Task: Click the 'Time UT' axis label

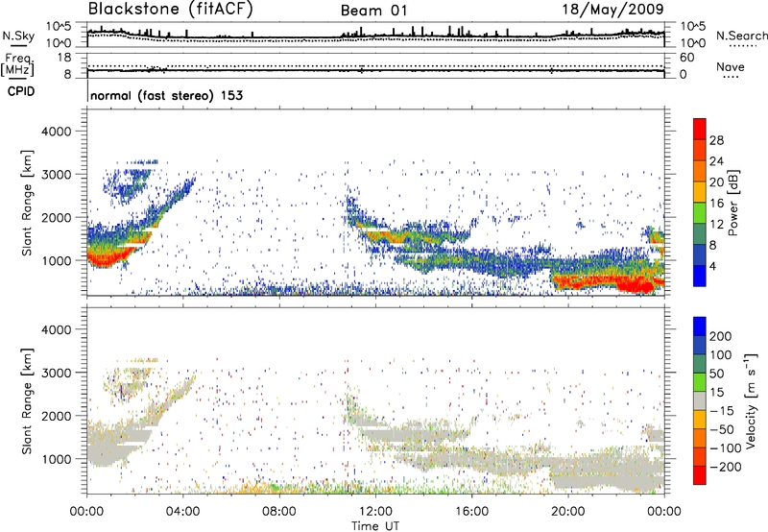Action: [375, 525]
